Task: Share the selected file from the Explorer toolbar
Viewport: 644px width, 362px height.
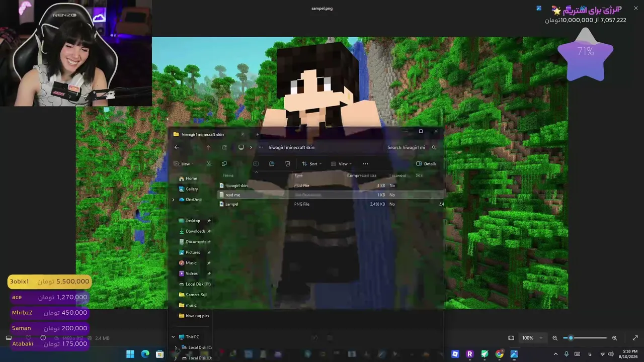Action: tap(272, 164)
